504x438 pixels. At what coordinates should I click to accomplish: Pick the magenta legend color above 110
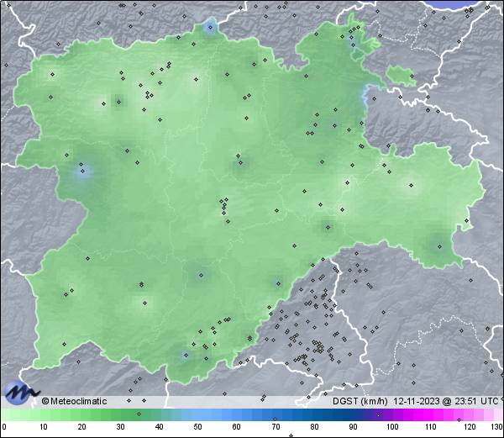click(431, 414)
